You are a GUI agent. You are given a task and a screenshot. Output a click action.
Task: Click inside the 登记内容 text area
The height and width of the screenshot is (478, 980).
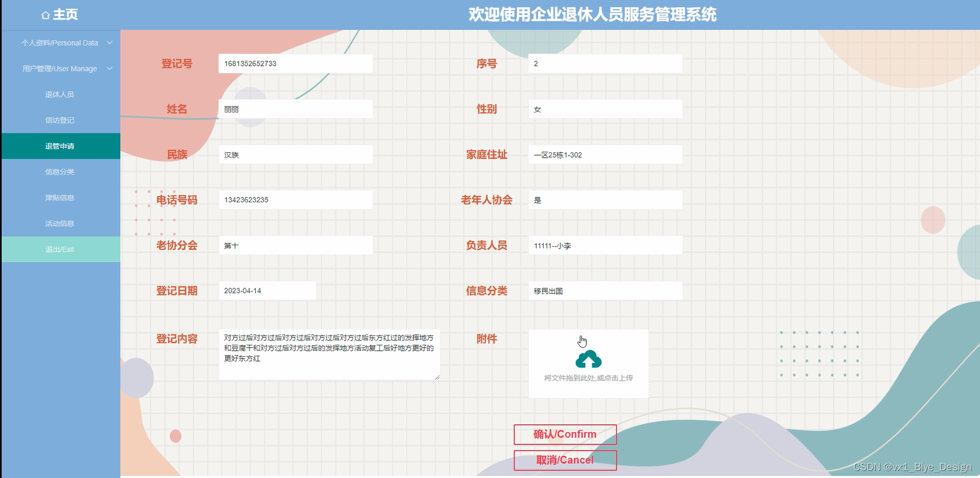pos(329,355)
